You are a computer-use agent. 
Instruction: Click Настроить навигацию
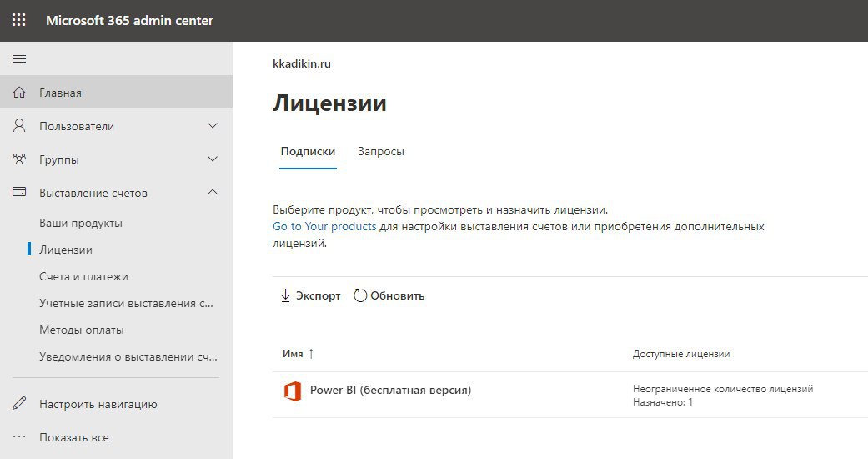[x=98, y=404]
